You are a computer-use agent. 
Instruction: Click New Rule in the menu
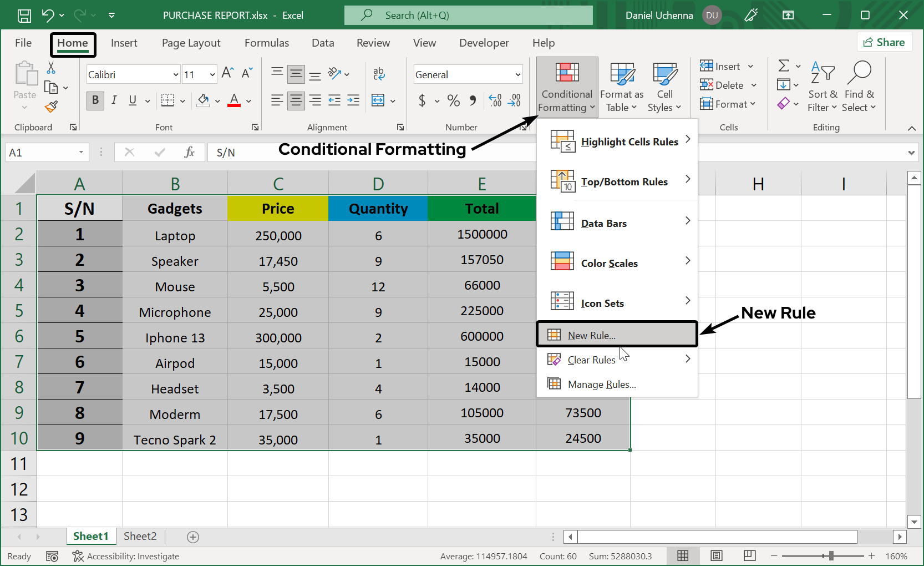click(x=591, y=335)
